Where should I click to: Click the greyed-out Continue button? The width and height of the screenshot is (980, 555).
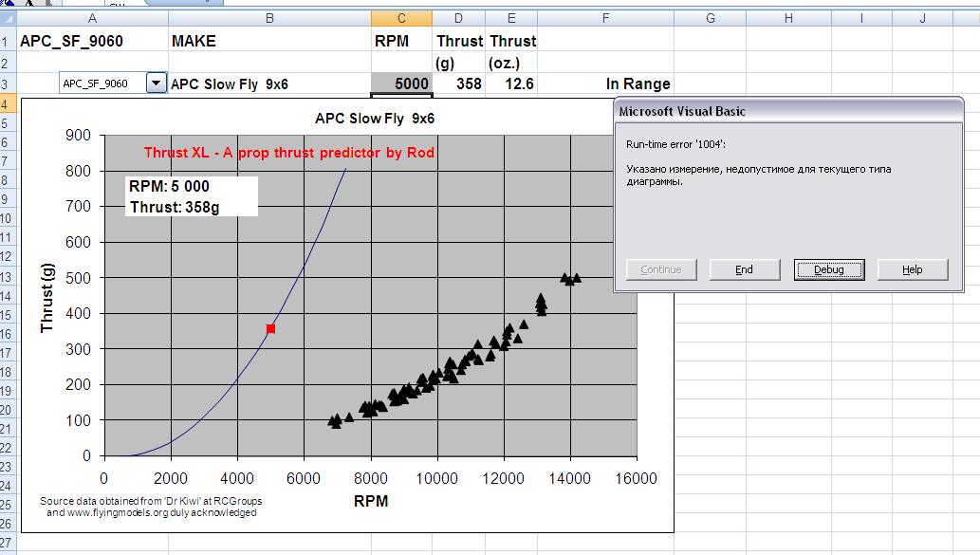pos(661,269)
